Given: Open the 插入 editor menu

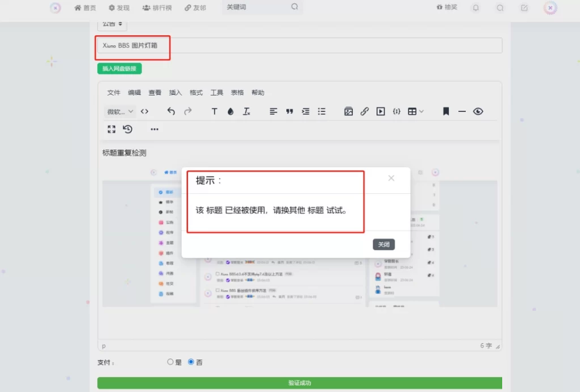Looking at the screenshot, I should point(176,93).
